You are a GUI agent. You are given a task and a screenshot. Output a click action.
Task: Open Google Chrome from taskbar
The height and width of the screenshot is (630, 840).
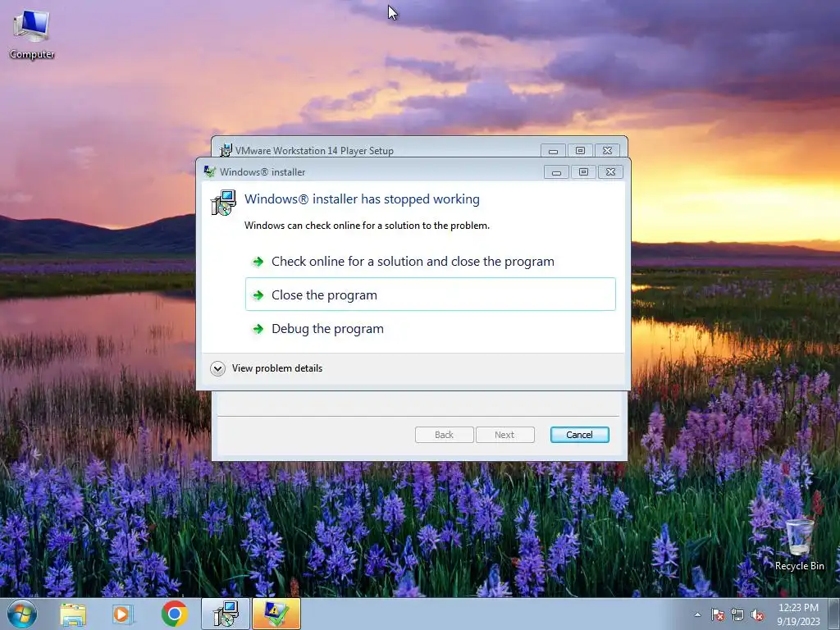coord(174,614)
